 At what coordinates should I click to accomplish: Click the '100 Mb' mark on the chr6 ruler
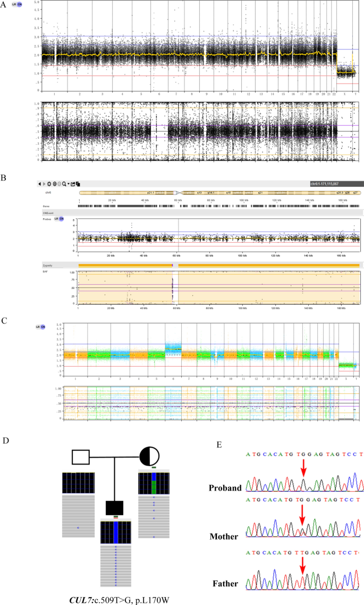tap(243, 200)
